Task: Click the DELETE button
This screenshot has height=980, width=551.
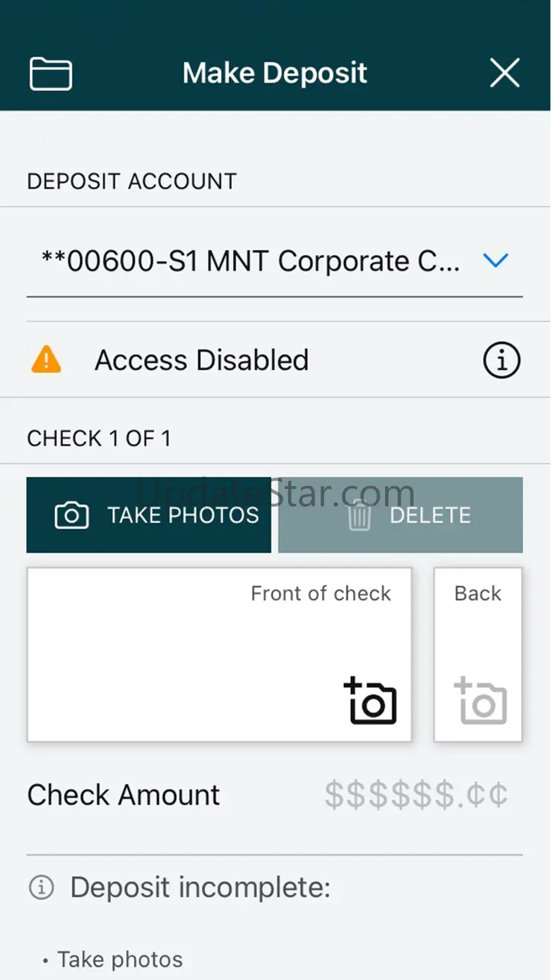Action: coord(401,515)
